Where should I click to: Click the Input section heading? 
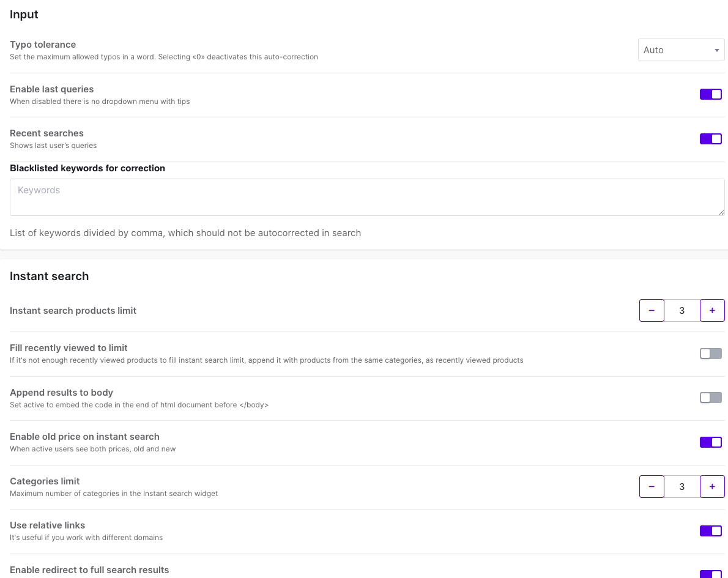(24, 15)
